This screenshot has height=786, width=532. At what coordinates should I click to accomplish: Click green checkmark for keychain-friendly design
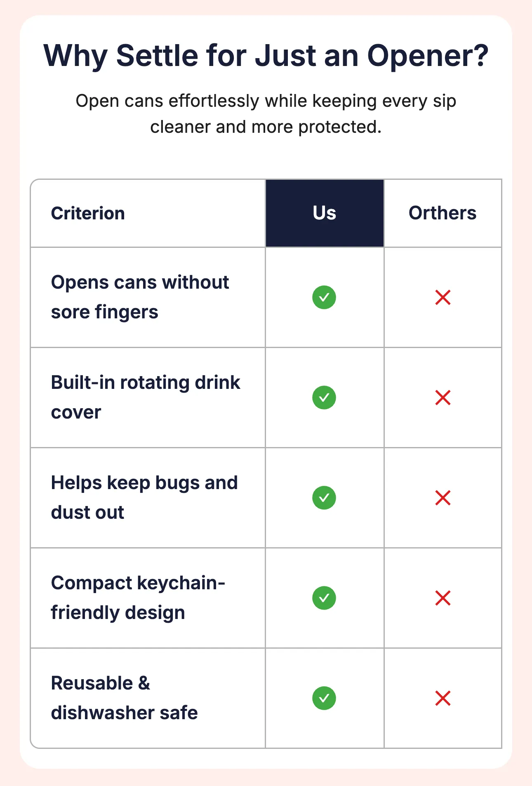click(324, 598)
